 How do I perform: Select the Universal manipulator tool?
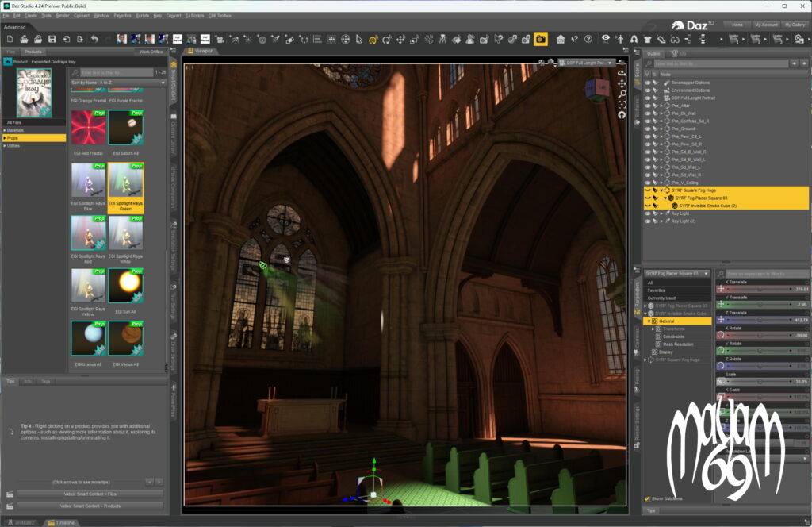(373, 40)
